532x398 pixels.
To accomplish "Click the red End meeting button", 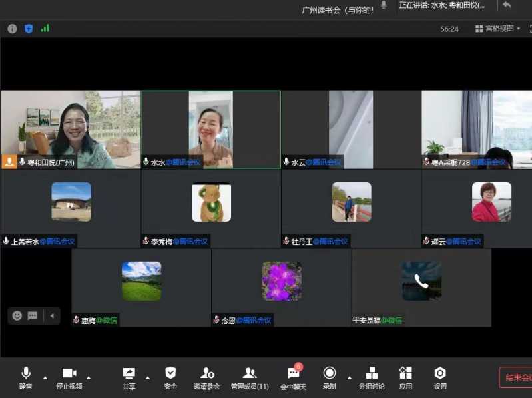I will point(517,377).
